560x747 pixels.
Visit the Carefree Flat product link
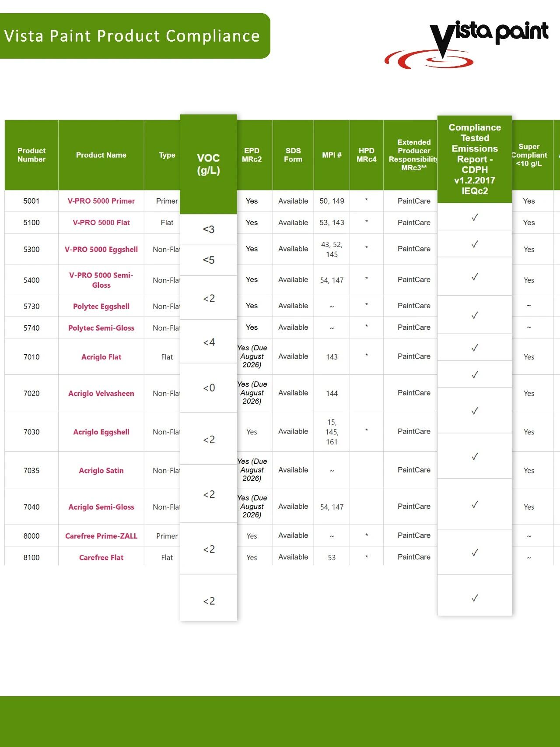click(x=101, y=557)
